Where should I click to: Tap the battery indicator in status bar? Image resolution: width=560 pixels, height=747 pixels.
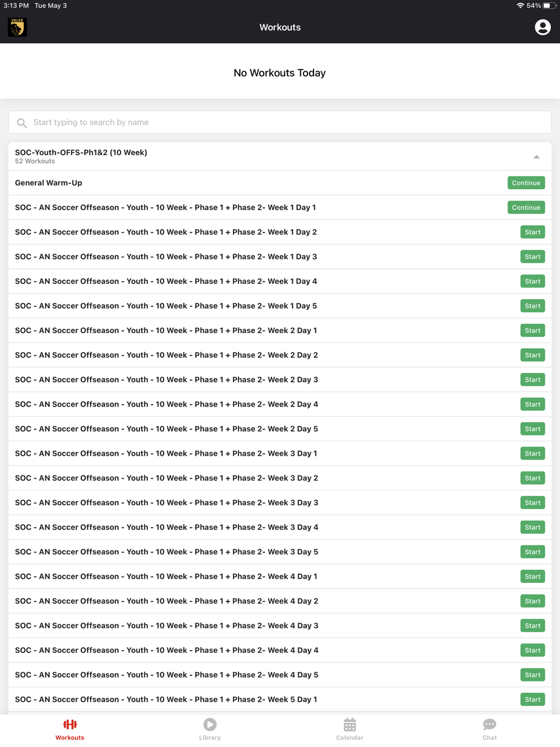549,6
